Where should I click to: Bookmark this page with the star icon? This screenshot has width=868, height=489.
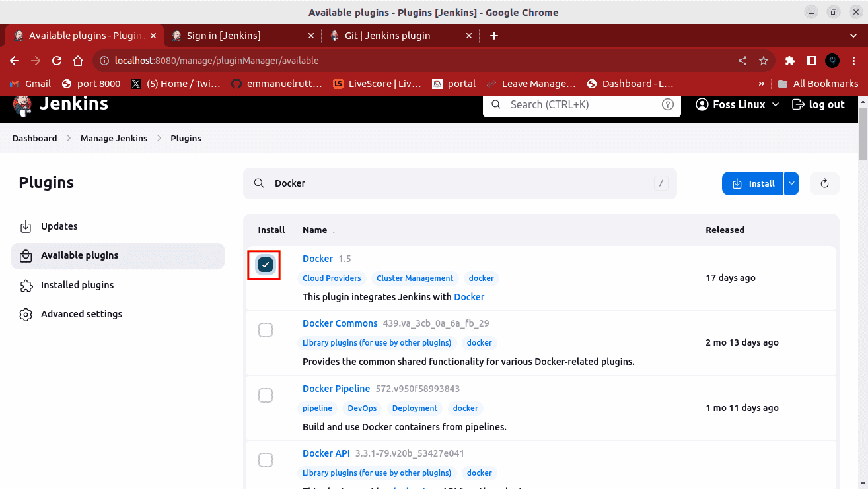click(x=764, y=61)
